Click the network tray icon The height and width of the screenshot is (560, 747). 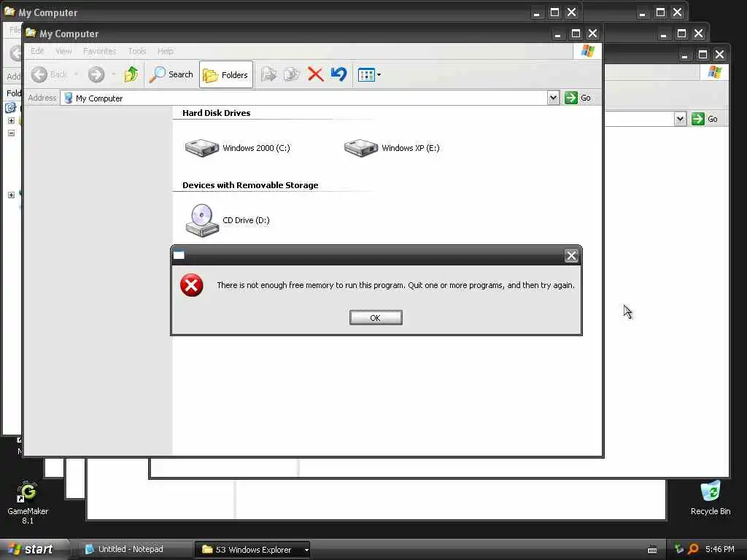679,549
